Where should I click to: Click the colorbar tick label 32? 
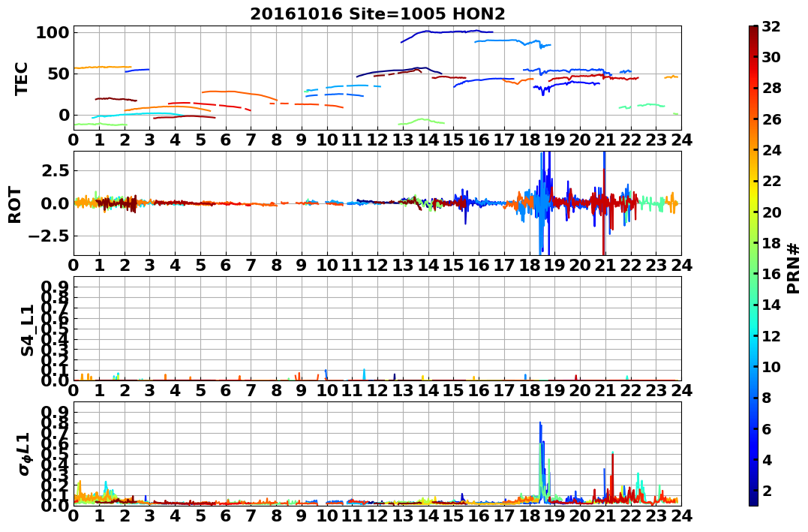click(771, 26)
